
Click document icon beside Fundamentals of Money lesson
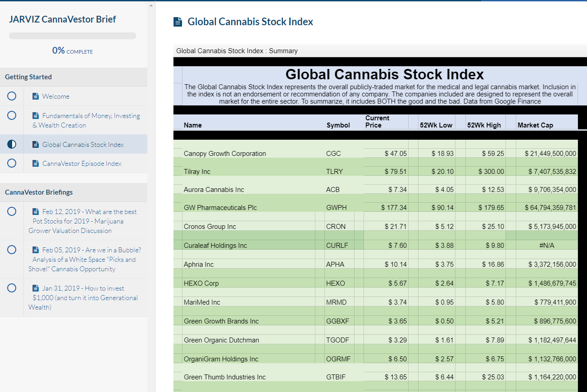(36, 116)
